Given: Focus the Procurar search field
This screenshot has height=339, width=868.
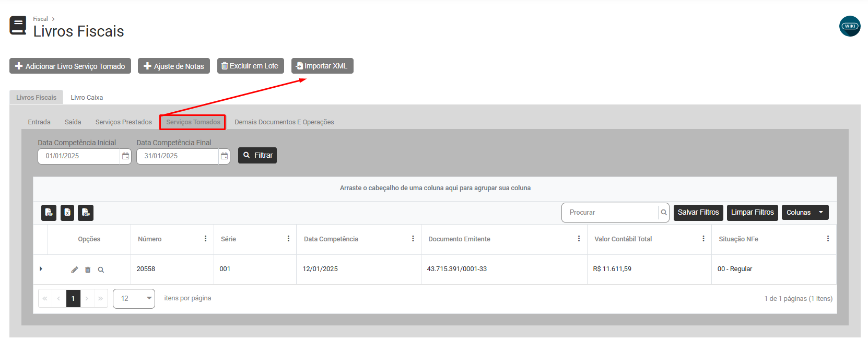Looking at the screenshot, I should point(609,213).
